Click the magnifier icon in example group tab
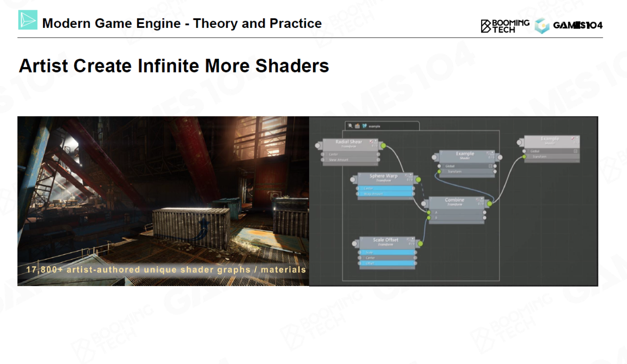Screen dimensions: 627x364 pos(350,126)
